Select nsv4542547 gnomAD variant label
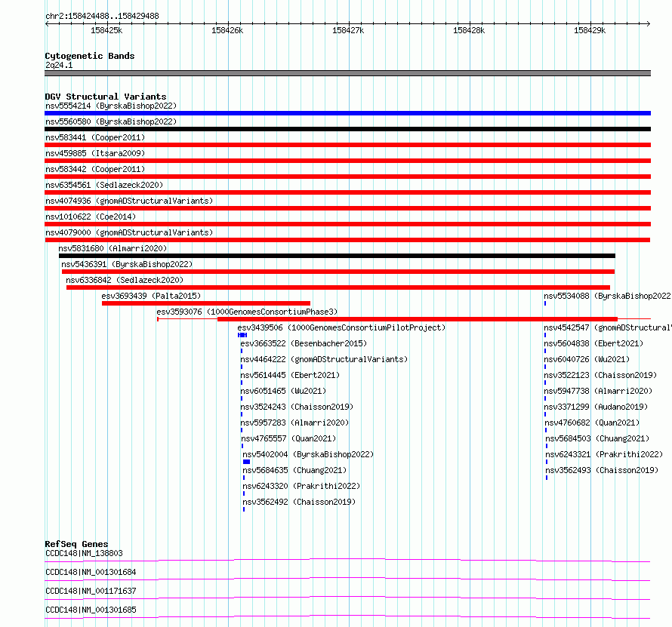Image resolution: width=672 pixels, height=627 pixels. [607, 327]
